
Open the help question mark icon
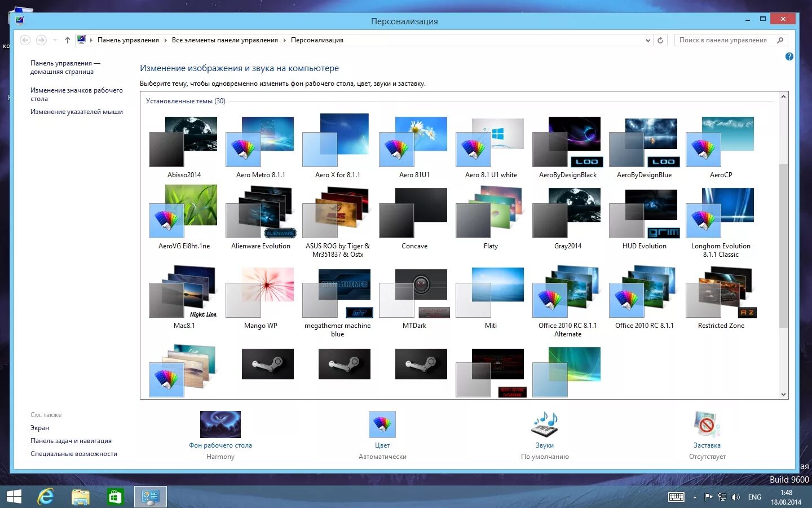click(x=789, y=56)
